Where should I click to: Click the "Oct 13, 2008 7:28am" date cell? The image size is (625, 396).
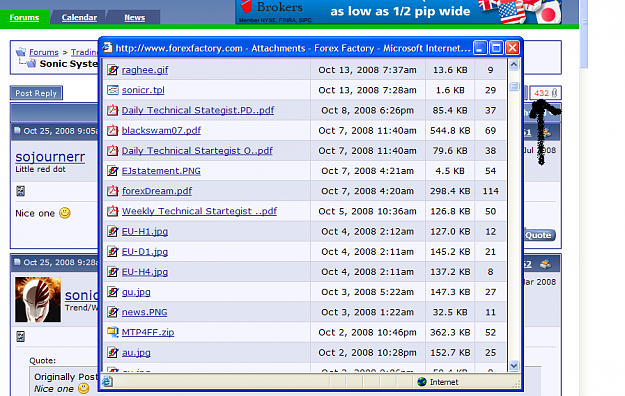[x=367, y=90]
